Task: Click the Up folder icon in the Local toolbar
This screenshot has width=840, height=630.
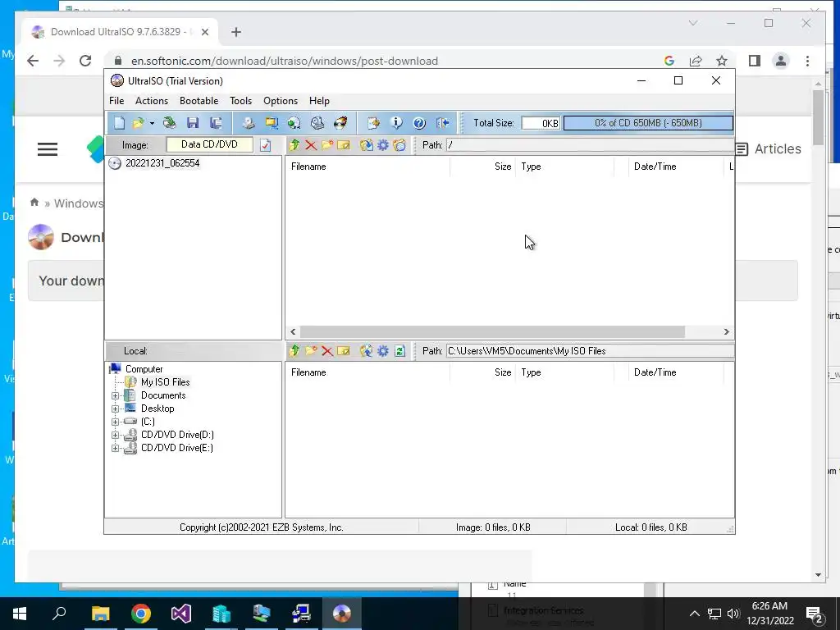Action: [294, 351]
